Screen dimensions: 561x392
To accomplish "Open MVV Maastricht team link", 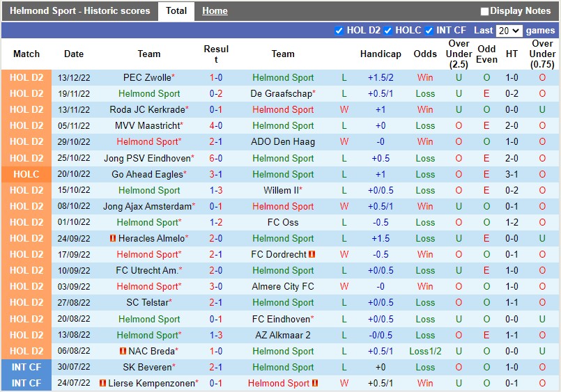I will pos(148,126).
